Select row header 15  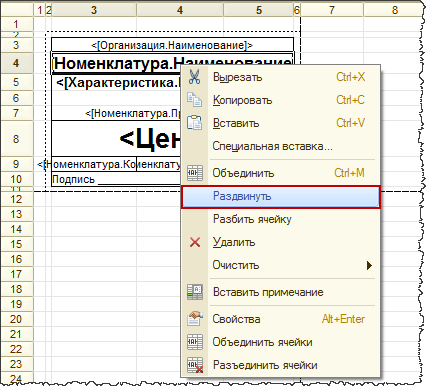click(17, 244)
